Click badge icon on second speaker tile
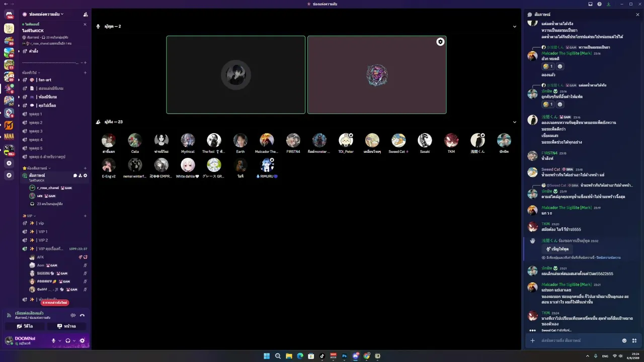 [x=440, y=42]
